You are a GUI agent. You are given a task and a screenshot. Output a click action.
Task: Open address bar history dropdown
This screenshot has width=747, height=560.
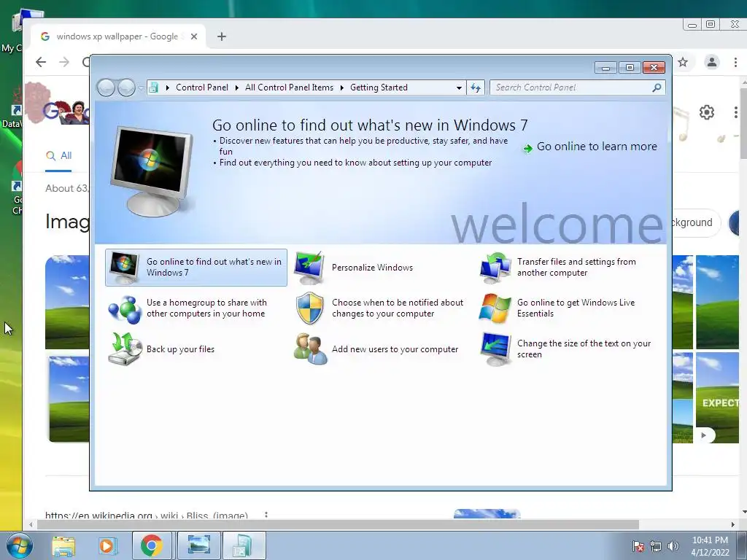click(x=459, y=88)
